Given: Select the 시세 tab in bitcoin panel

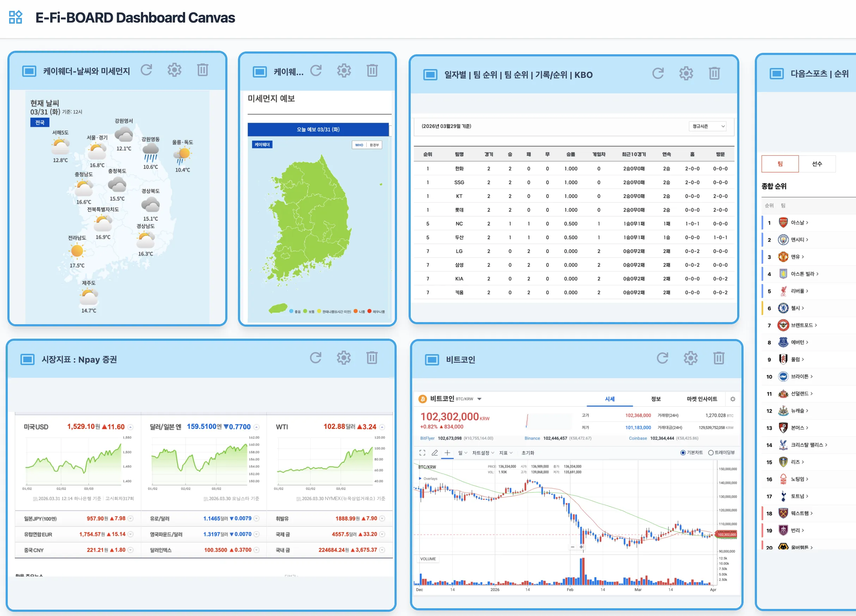Looking at the screenshot, I should (x=610, y=399).
